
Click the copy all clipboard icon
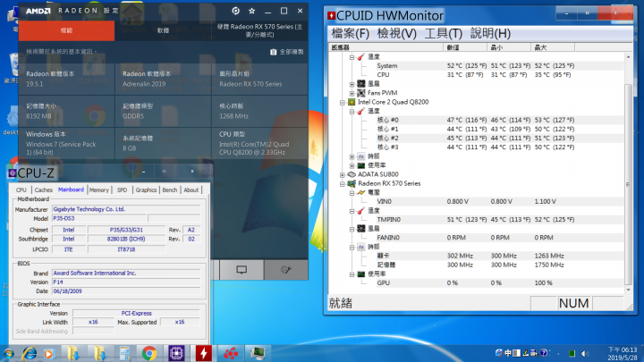click(x=273, y=52)
